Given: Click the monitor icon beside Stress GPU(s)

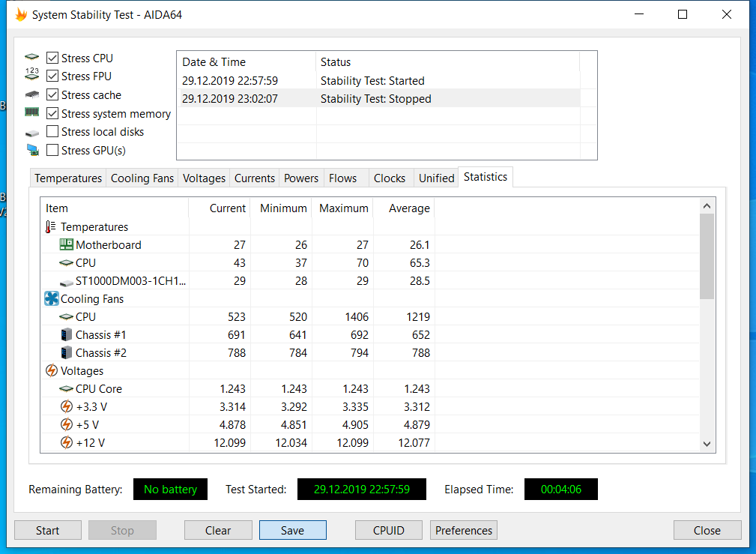Looking at the screenshot, I should 32,150.
